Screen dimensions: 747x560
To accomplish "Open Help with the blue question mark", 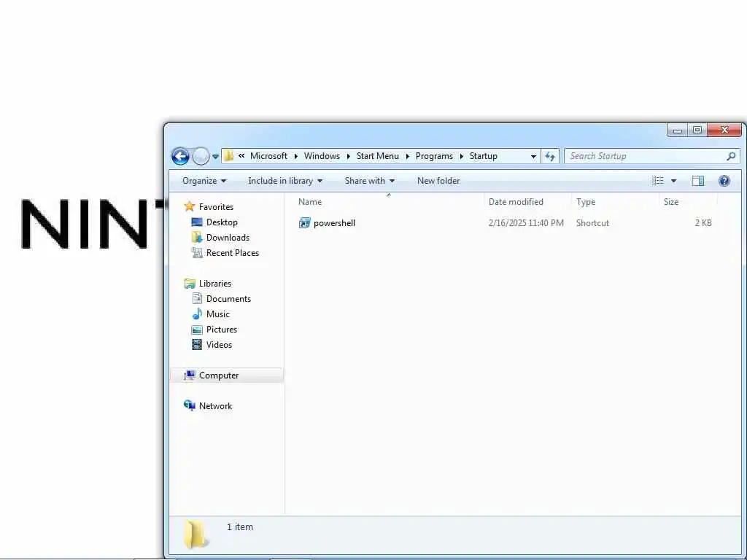I will pos(724,181).
